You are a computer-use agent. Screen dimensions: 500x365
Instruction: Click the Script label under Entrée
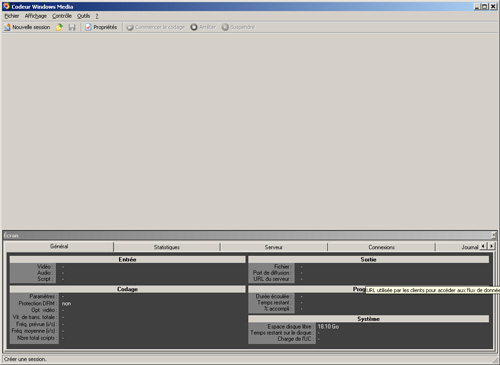[x=45, y=279]
